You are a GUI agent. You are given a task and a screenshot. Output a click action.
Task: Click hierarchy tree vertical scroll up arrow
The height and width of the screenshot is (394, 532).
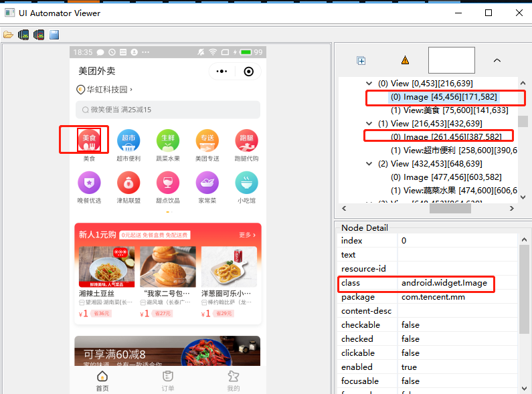tap(523, 83)
